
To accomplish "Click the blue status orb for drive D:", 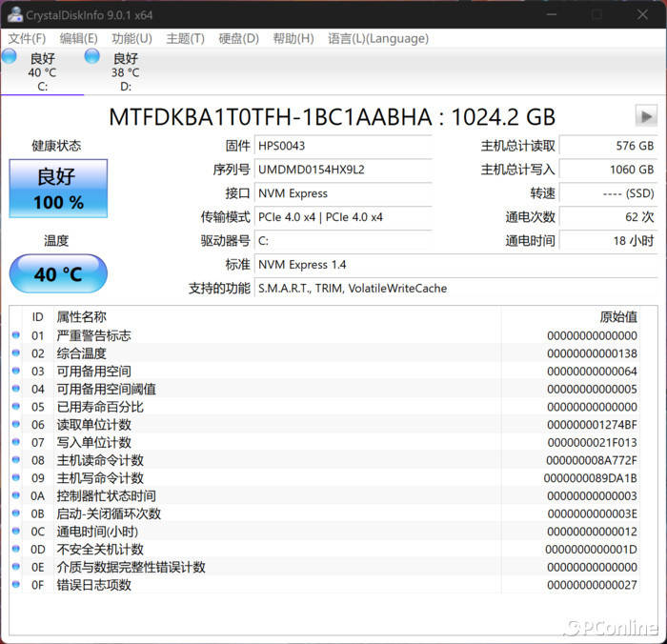I will pos(91,56).
